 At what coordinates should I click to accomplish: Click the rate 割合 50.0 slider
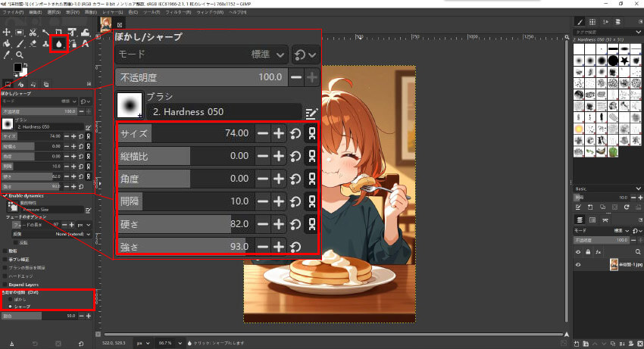click(39, 316)
